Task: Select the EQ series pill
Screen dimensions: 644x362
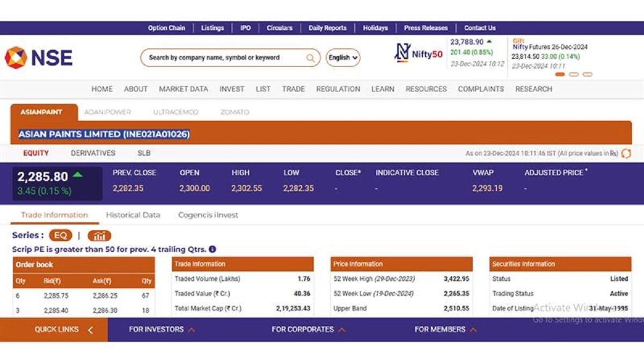Action: tap(60, 235)
